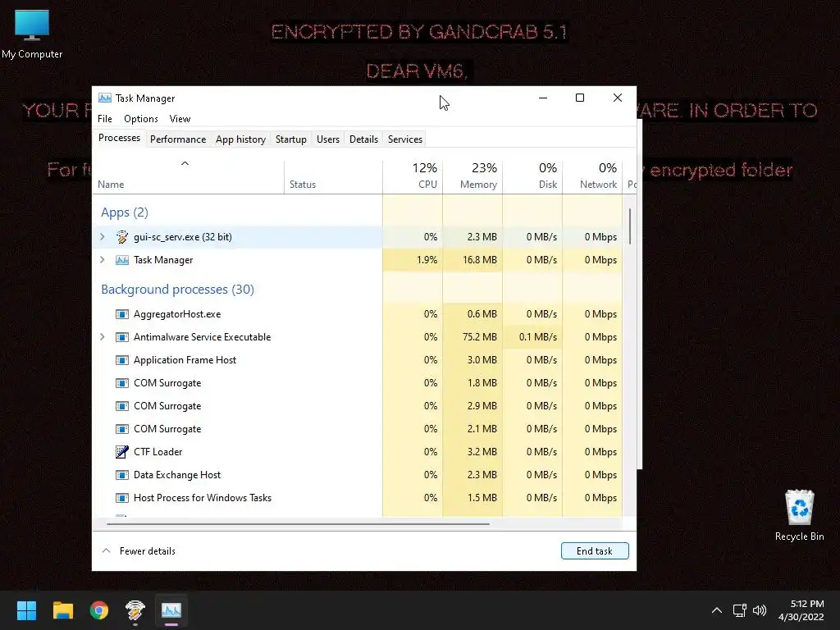Click the Task Manager taskbar icon
The image size is (840, 630).
(x=171, y=610)
